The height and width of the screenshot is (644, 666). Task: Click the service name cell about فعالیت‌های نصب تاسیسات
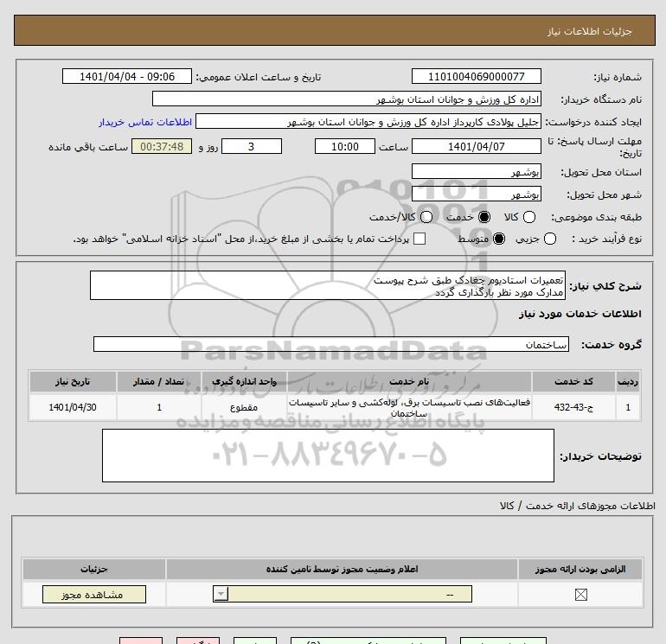(409, 407)
